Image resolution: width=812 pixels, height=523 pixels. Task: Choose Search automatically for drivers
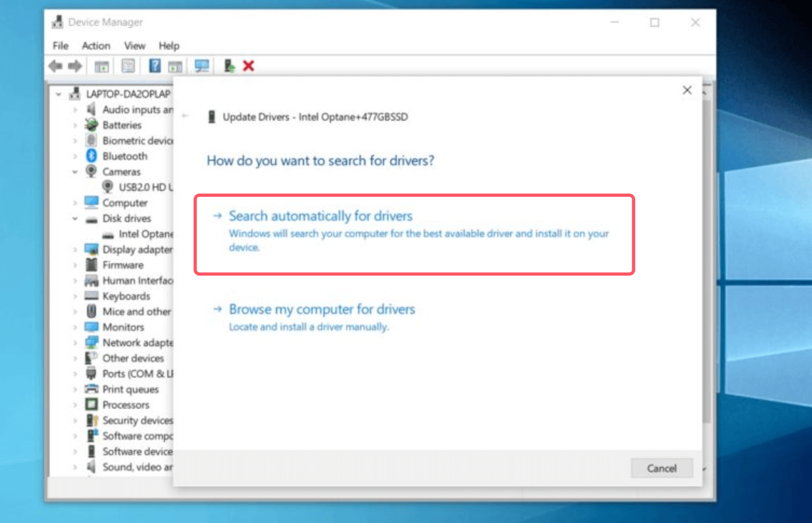click(320, 216)
